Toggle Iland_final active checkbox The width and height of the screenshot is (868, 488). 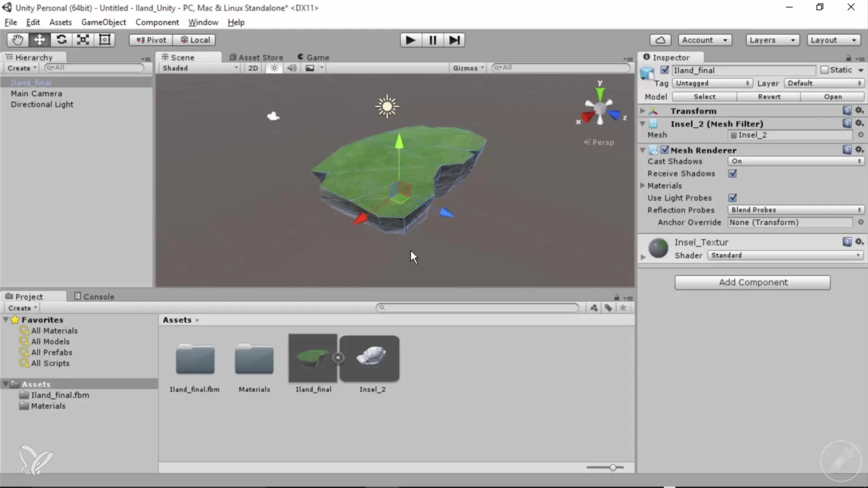pyautogui.click(x=665, y=70)
